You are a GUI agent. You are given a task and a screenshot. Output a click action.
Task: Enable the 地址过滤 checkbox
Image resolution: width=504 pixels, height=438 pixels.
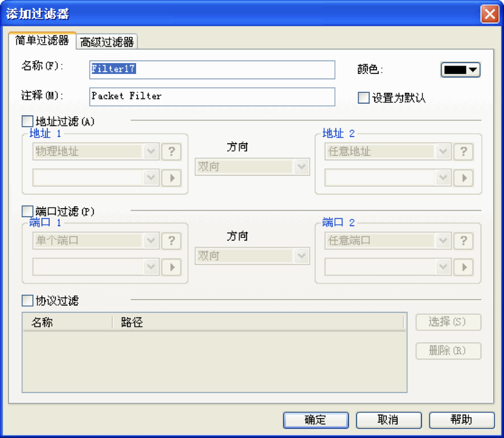27,122
